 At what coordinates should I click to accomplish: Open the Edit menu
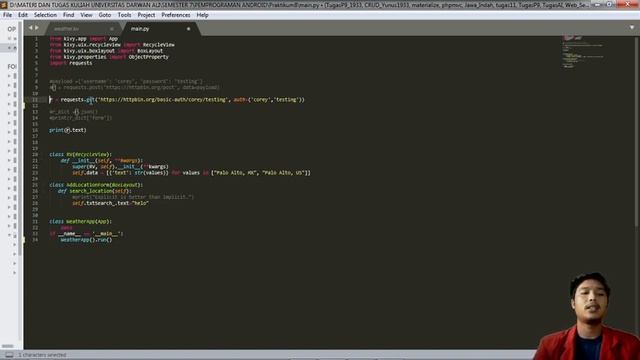[23, 15]
